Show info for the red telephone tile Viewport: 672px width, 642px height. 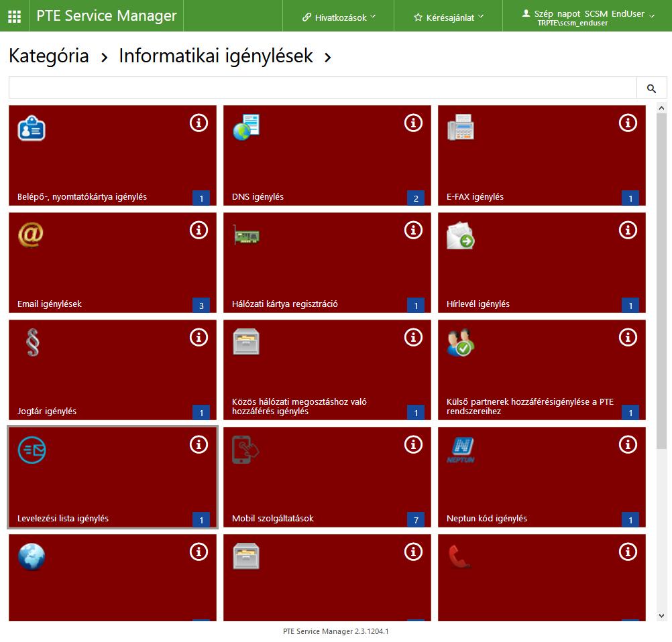[x=628, y=552]
